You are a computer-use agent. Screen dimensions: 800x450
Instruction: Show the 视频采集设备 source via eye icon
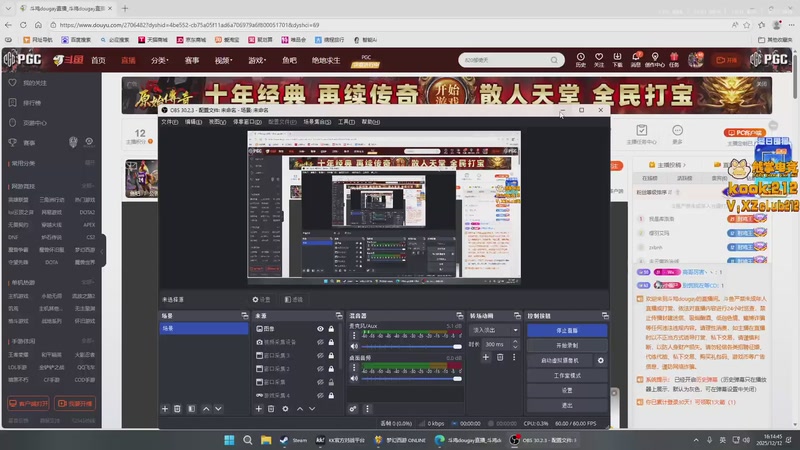click(320, 342)
